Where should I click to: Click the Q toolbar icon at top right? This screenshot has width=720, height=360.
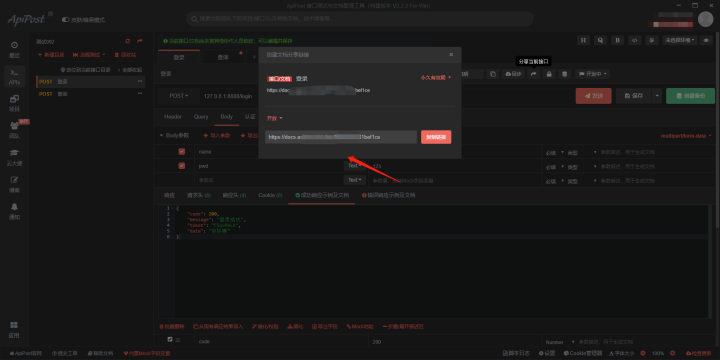600,40
